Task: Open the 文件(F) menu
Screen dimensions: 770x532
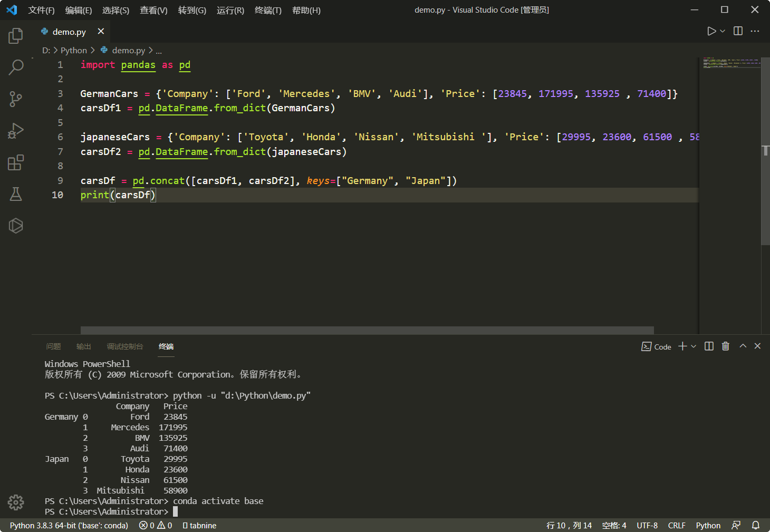Action: pyautogui.click(x=41, y=10)
